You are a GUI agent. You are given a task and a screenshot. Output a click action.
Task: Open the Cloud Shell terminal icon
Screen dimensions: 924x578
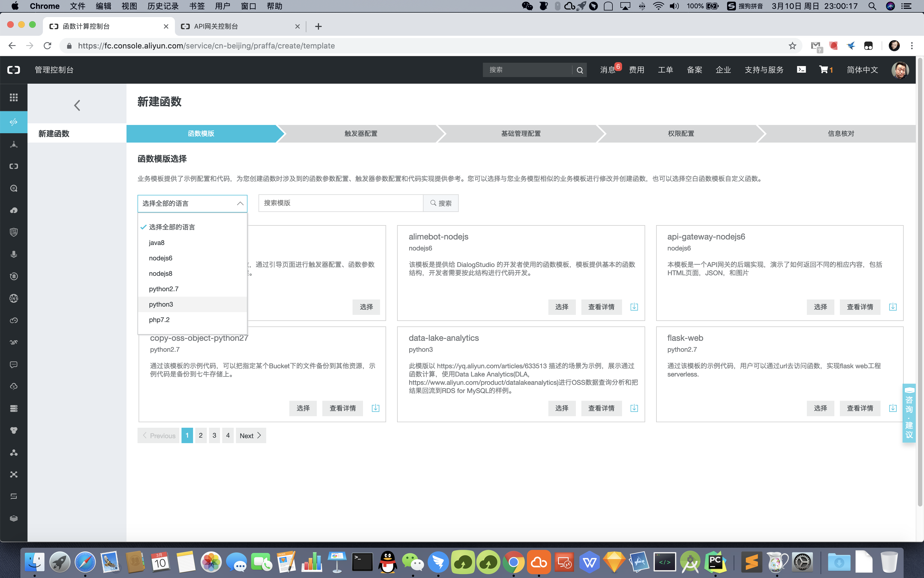(x=801, y=70)
